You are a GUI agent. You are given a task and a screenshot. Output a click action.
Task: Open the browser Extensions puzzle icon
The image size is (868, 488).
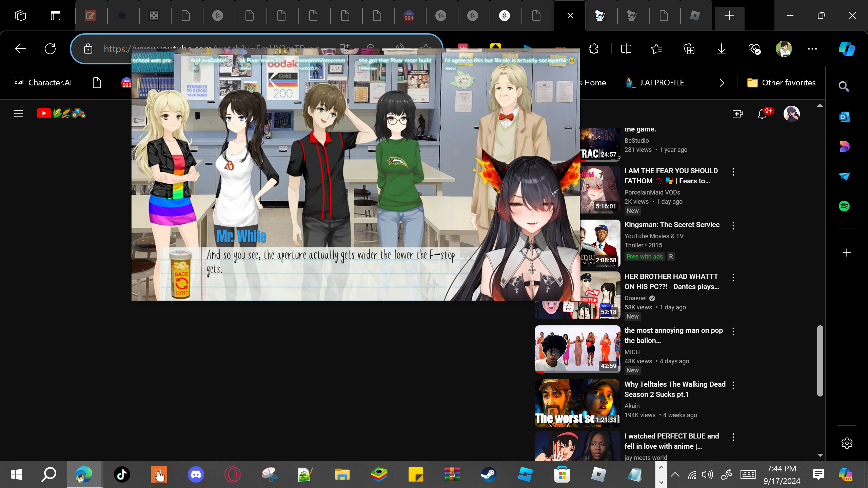click(x=594, y=49)
